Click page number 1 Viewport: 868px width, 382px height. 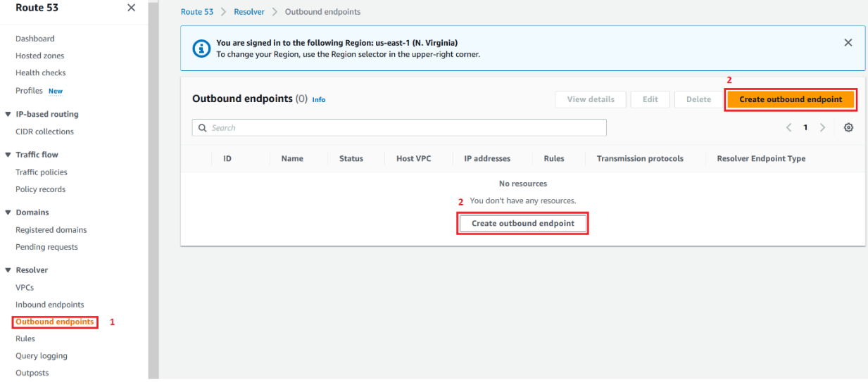coord(805,127)
